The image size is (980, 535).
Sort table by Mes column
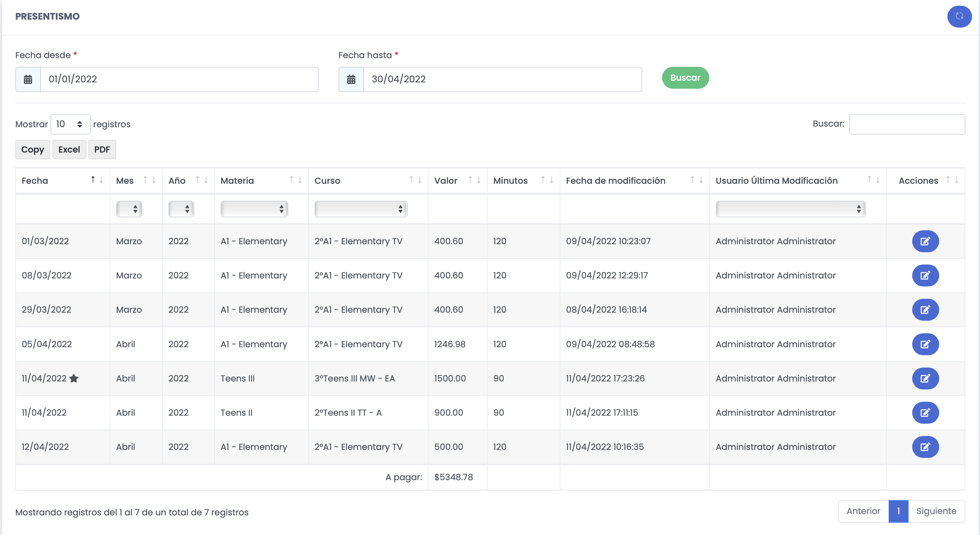pos(136,181)
